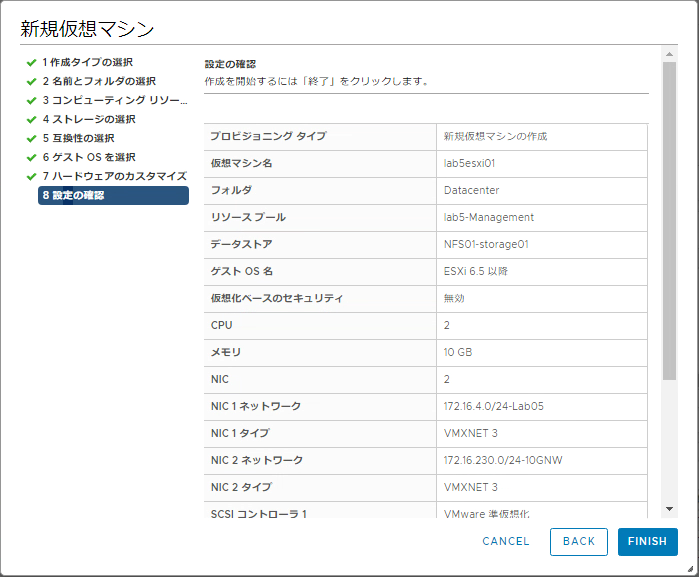699x577 pixels.
Task: Open step 4 ストレージの選択
Action: point(89,119)
